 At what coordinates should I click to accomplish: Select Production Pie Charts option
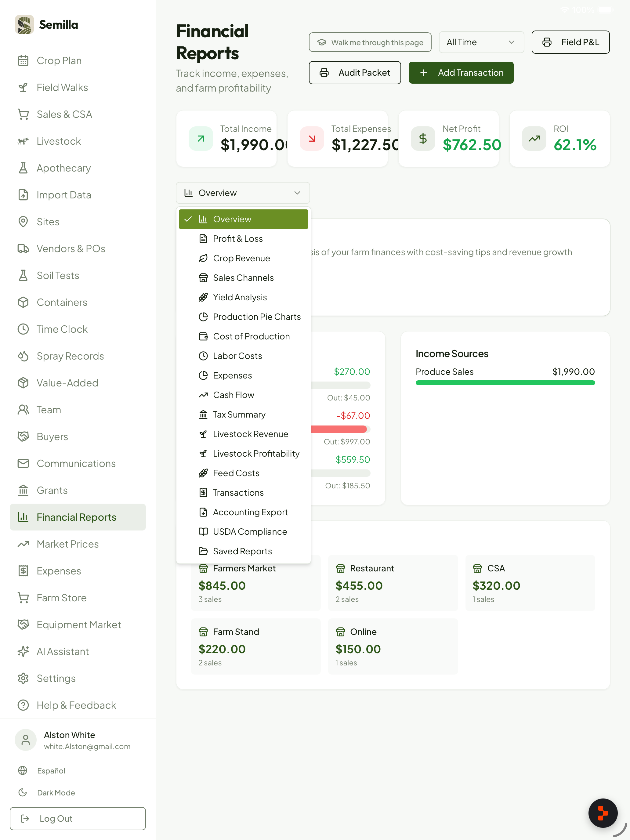coord(243,317)
